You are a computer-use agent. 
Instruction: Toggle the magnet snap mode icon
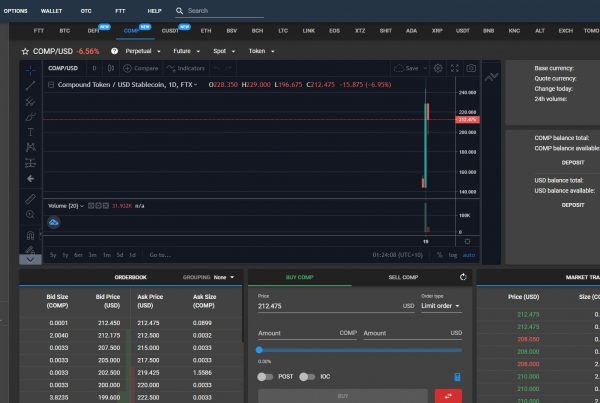coord(30,235)
